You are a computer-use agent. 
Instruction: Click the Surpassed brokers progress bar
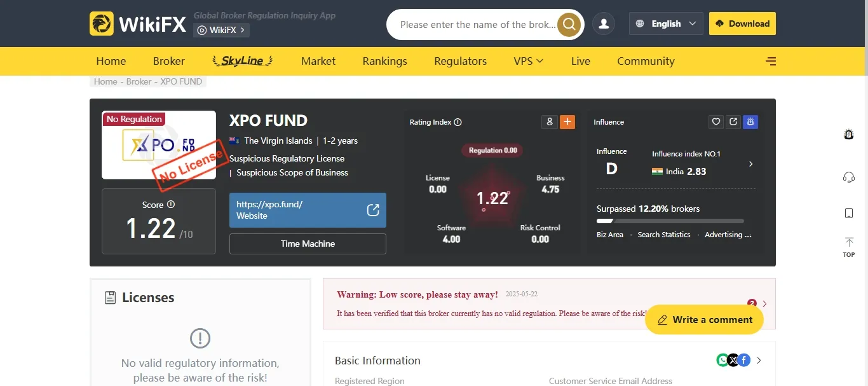[x=670, y=221]
